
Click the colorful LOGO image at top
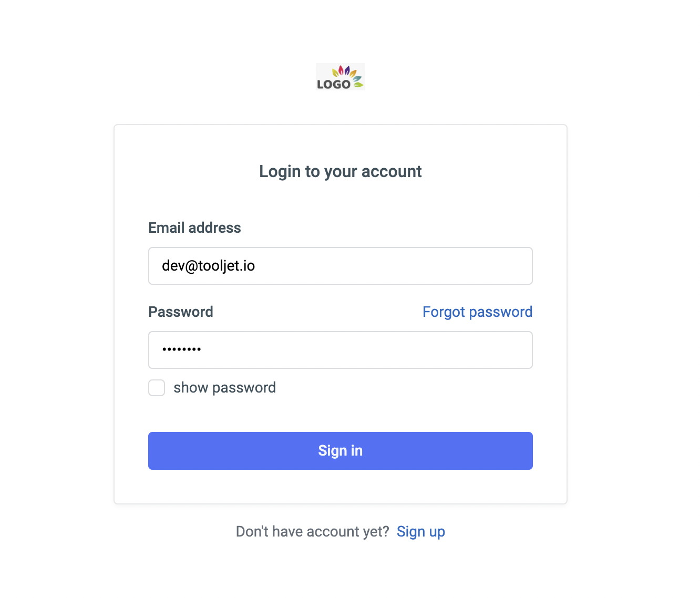340,77
